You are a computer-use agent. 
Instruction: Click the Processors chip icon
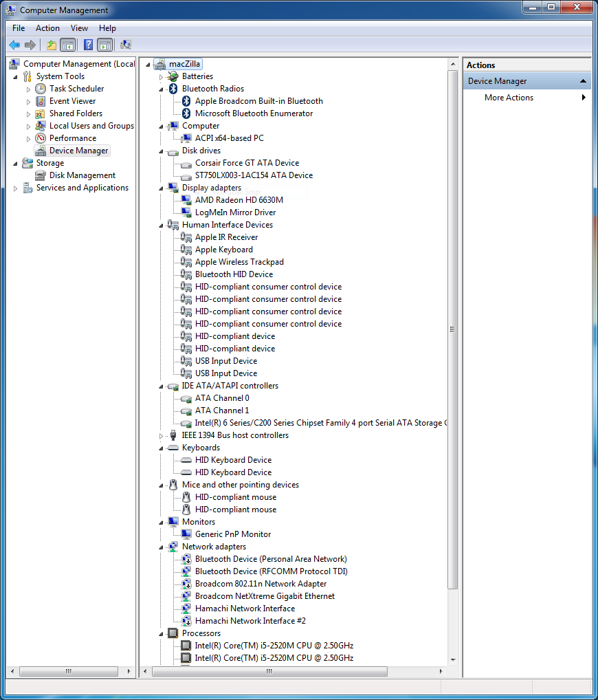173,633
